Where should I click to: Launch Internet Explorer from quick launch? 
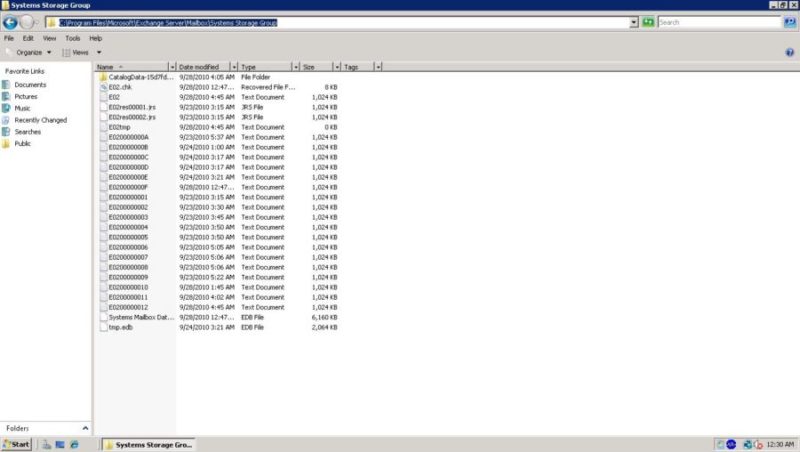click(x=74, y=444)
